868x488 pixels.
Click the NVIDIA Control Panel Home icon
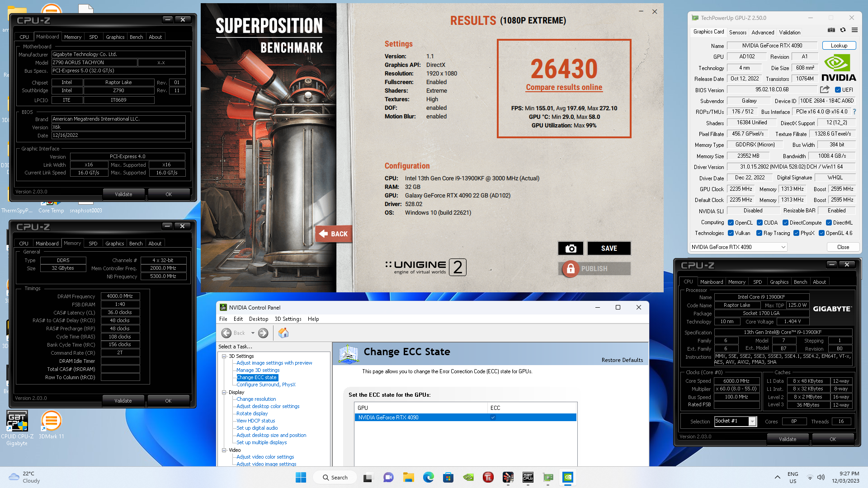tap(283, 333)
